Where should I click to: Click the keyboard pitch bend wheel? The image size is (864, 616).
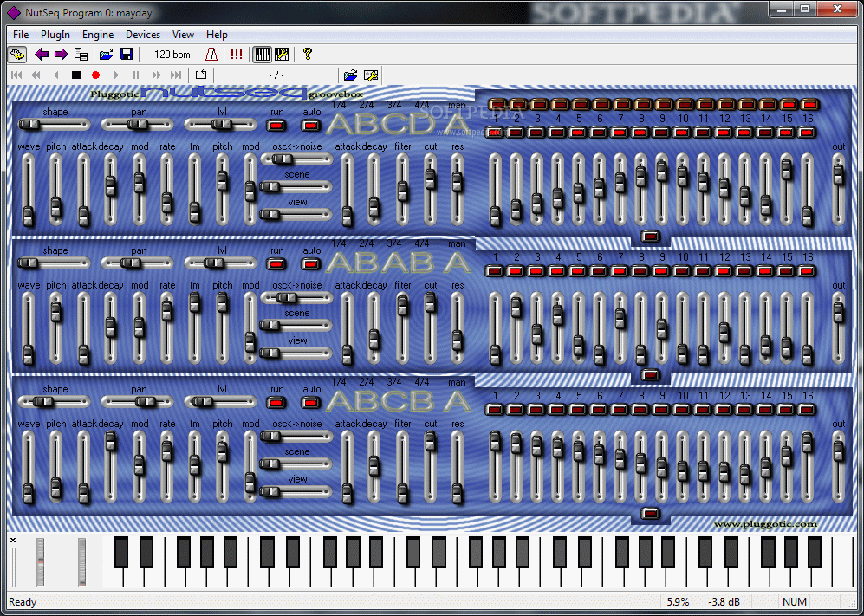pos(40,561)
